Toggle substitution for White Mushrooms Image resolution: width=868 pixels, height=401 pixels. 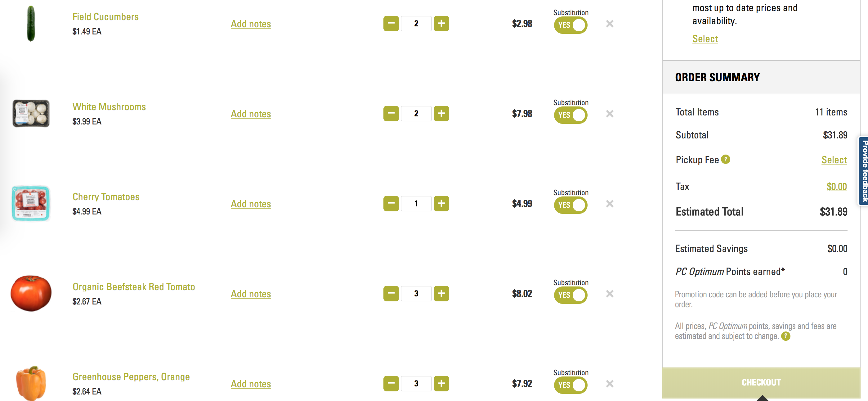pyautogui.click(x=570, y=115)
